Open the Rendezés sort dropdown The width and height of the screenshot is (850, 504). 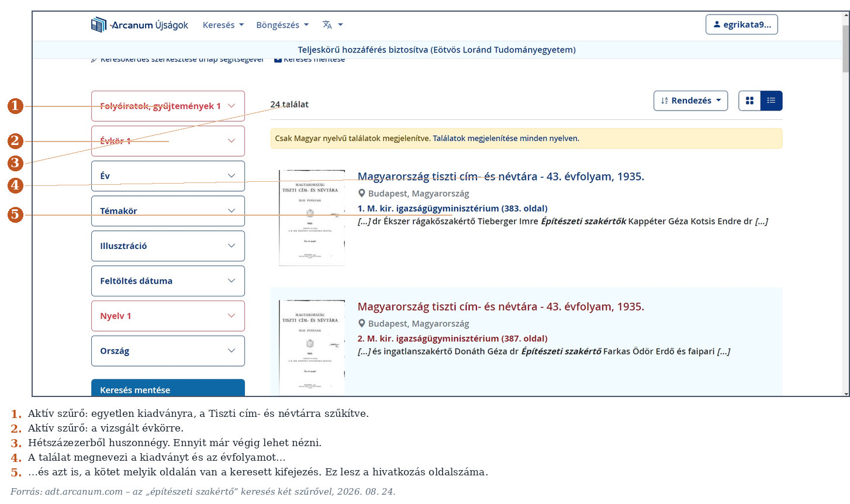690,101
